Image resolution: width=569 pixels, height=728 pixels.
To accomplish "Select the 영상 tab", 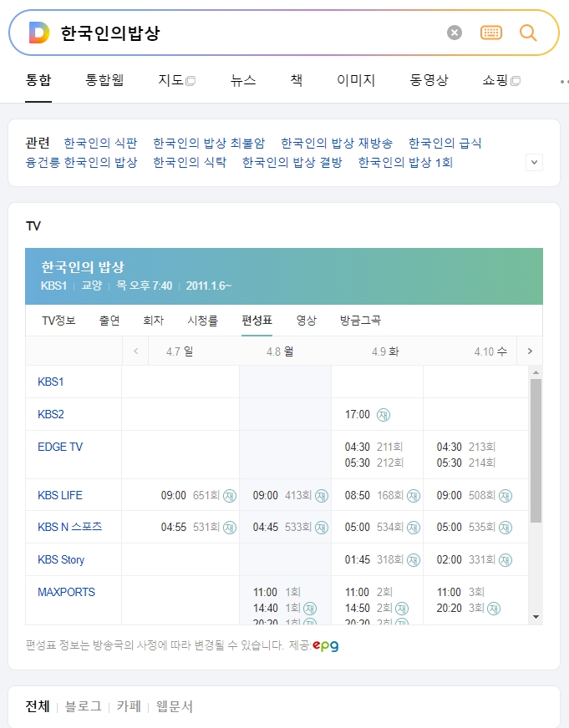I will tap(307, 321).
